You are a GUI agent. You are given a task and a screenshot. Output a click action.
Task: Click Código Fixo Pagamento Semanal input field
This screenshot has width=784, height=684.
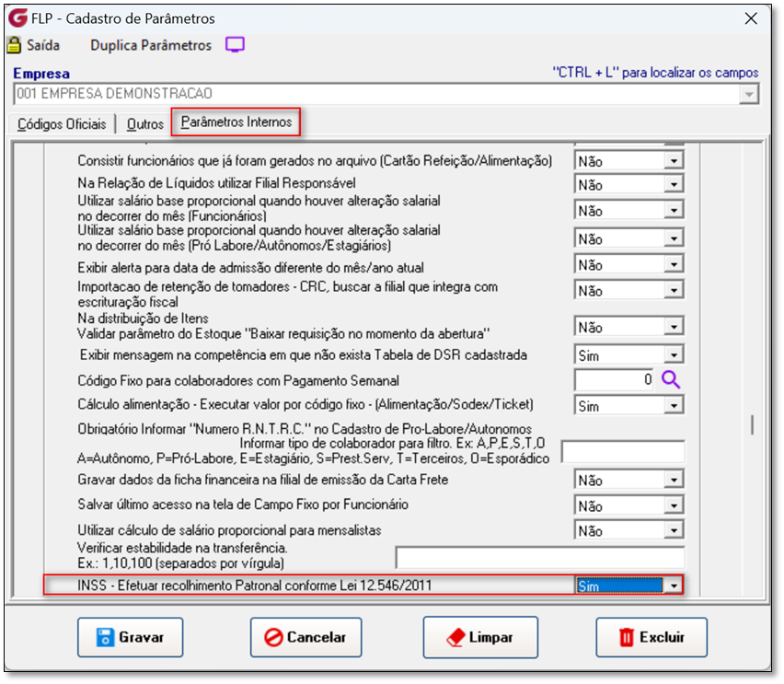click(x=615, y=380)
